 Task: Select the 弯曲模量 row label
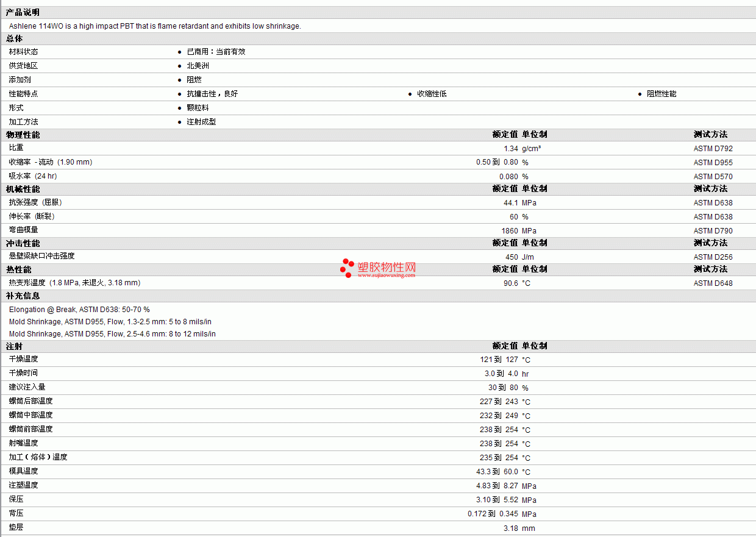click(x=23, y=230)
